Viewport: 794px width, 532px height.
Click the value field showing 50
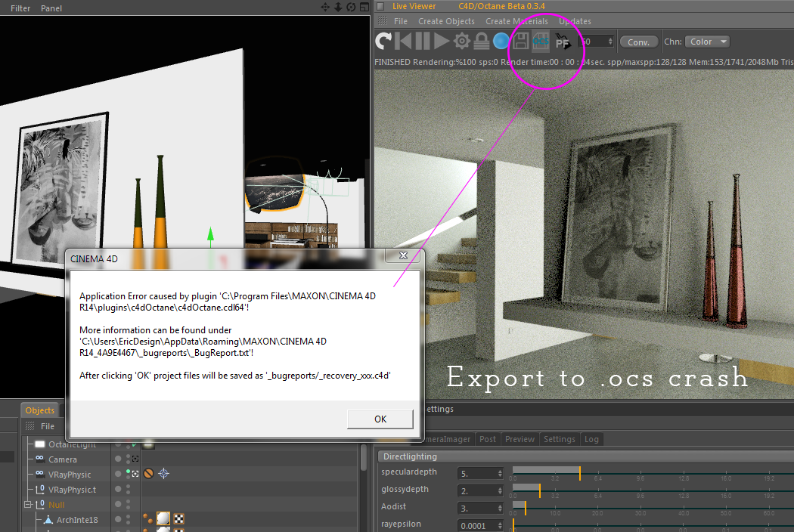click(596, 42)
